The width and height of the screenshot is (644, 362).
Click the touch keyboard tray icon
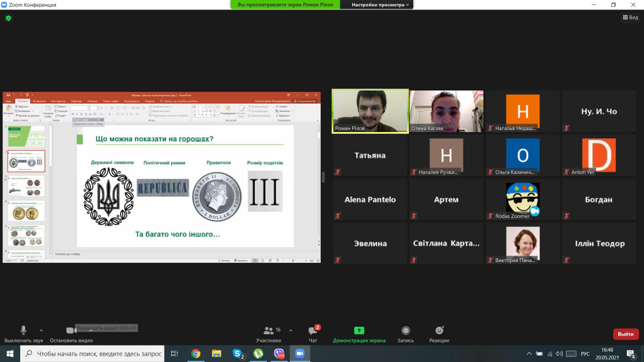pos(571,354)
